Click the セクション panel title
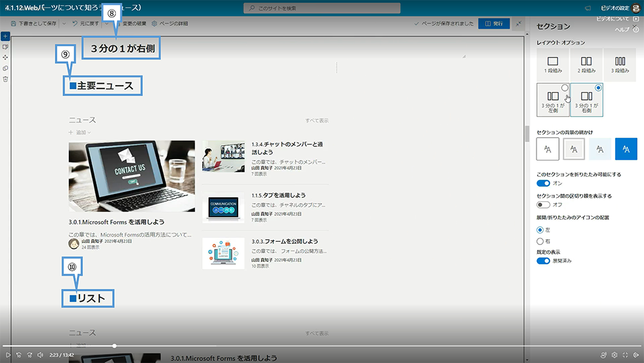The height and width of the screenshot is (363, 644). click(553, 26)
